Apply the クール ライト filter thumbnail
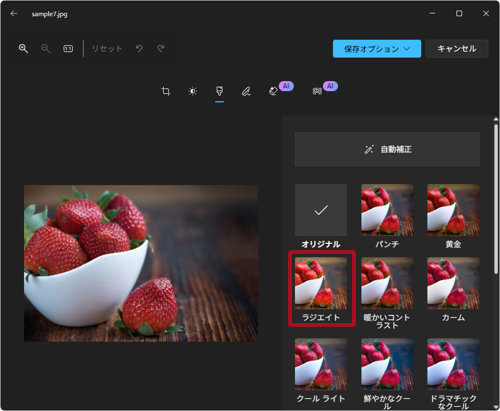 click(321, 364)
